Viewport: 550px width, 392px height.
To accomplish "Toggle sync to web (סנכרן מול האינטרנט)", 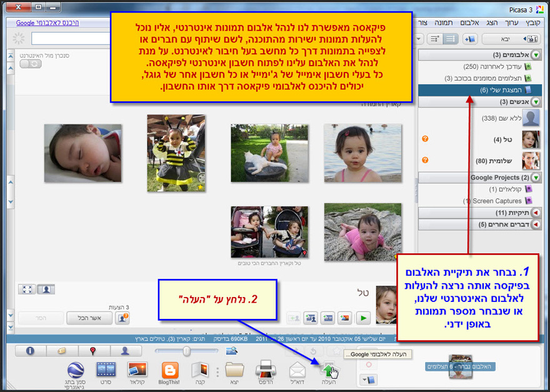I will click(31, 64).
